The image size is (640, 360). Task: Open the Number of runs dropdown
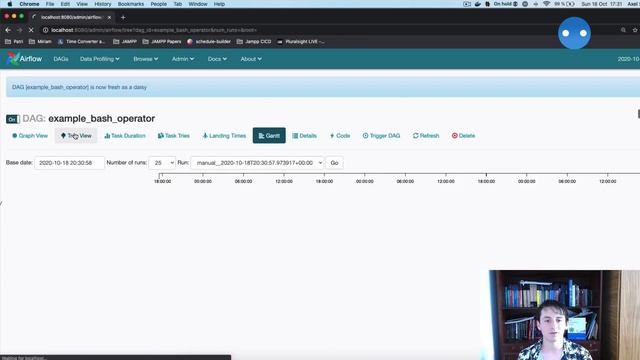(162, 162)
